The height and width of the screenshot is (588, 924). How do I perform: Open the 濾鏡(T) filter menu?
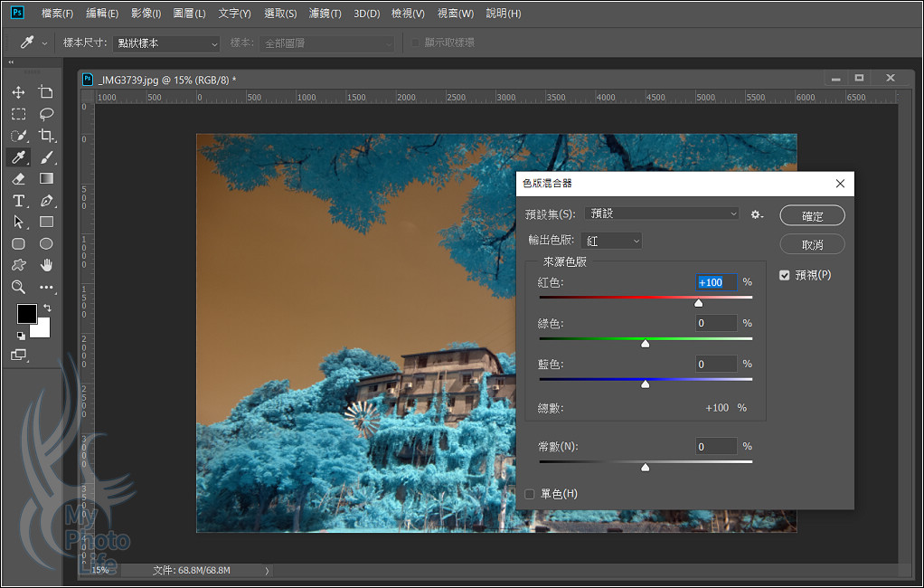point(325,14)
